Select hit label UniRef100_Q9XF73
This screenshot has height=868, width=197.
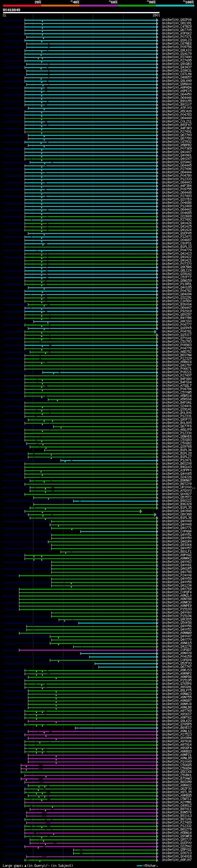point(177,419)
